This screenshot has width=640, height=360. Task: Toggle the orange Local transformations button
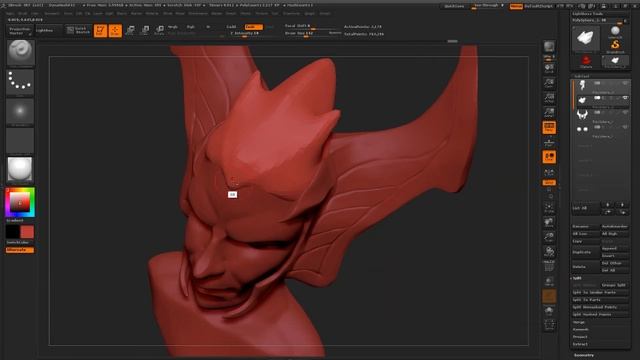click(x=549, y=157)
